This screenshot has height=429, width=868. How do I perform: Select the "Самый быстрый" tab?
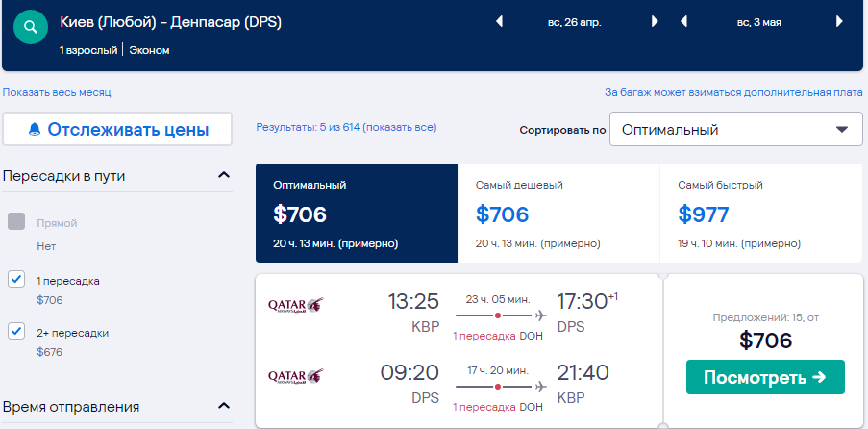coord(760,213)
